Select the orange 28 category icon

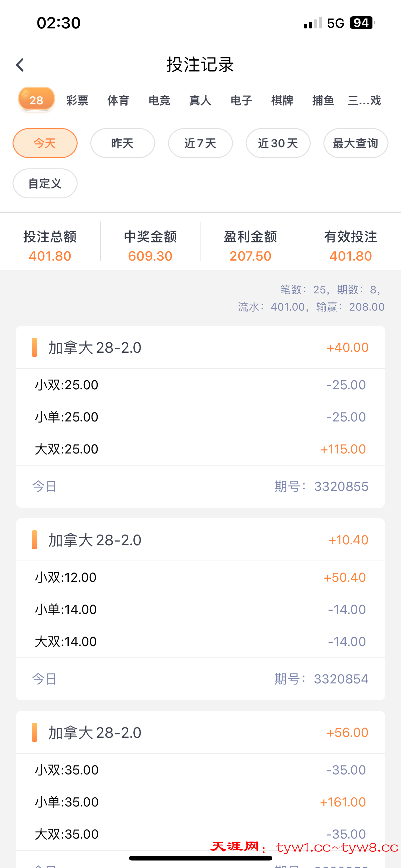pos(36,99)
